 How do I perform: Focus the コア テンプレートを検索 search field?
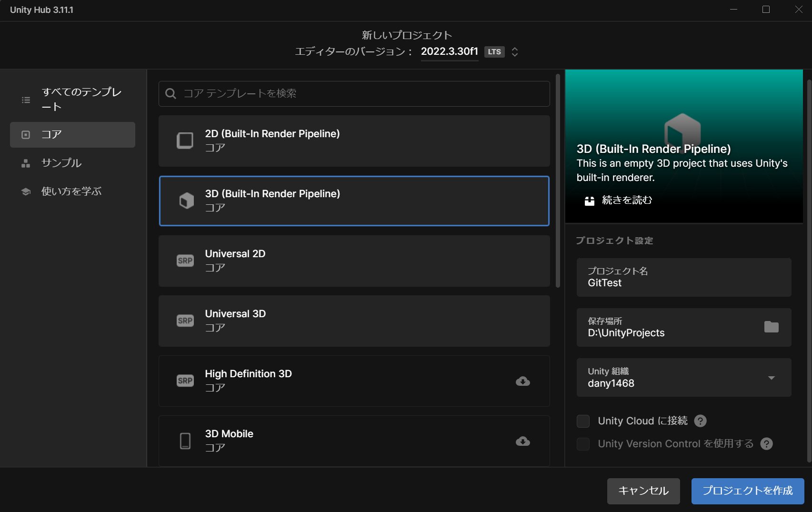[354, 93]
